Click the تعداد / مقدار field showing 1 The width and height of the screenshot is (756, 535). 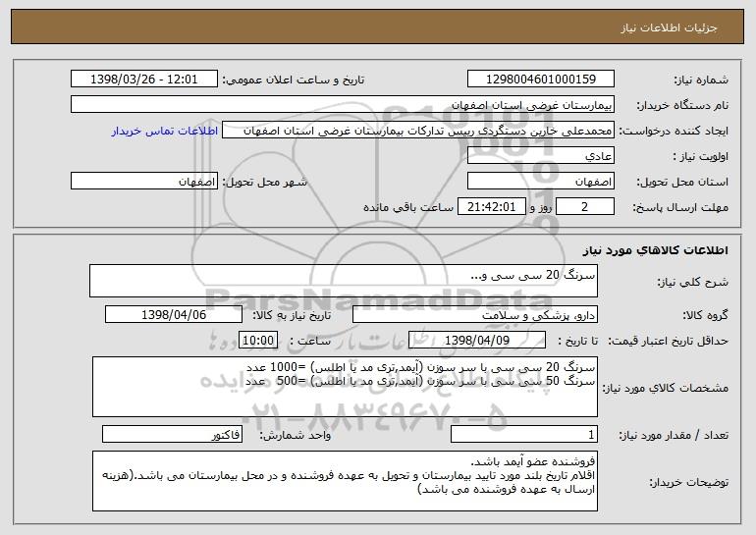coord(524,435)
